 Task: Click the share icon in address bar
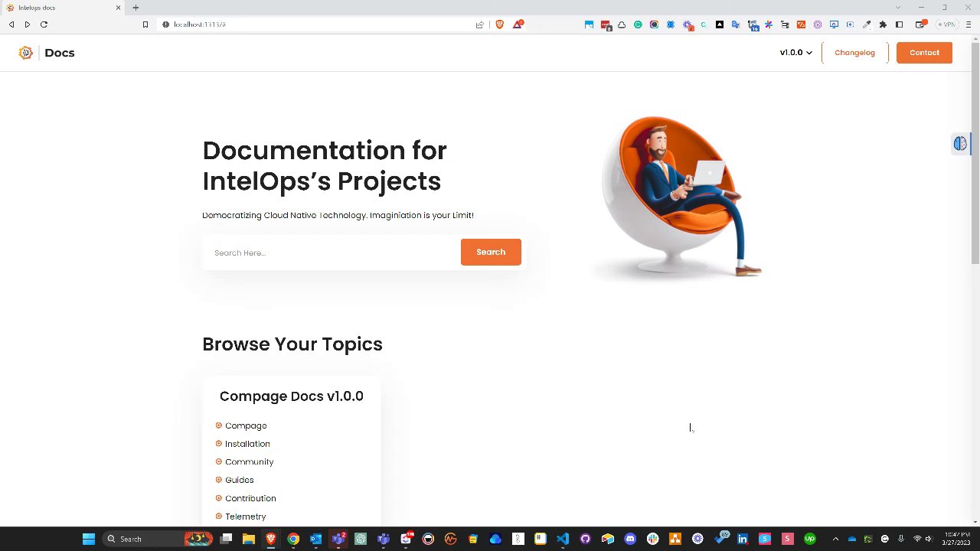click(480, 24)
